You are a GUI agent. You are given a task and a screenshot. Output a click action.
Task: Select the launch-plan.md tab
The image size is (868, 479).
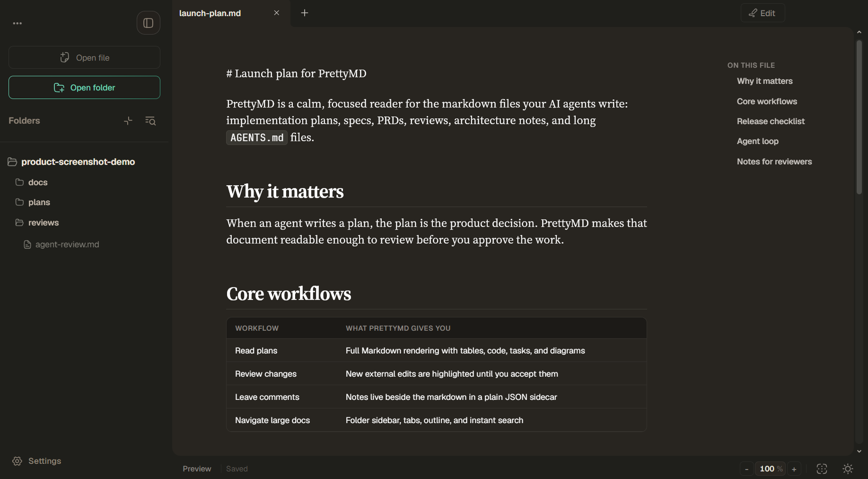click(210, 13)
